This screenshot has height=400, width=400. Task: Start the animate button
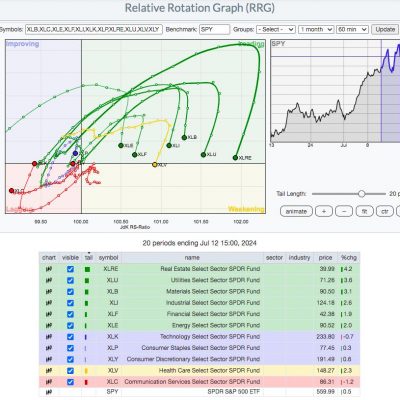click(296, 211)
